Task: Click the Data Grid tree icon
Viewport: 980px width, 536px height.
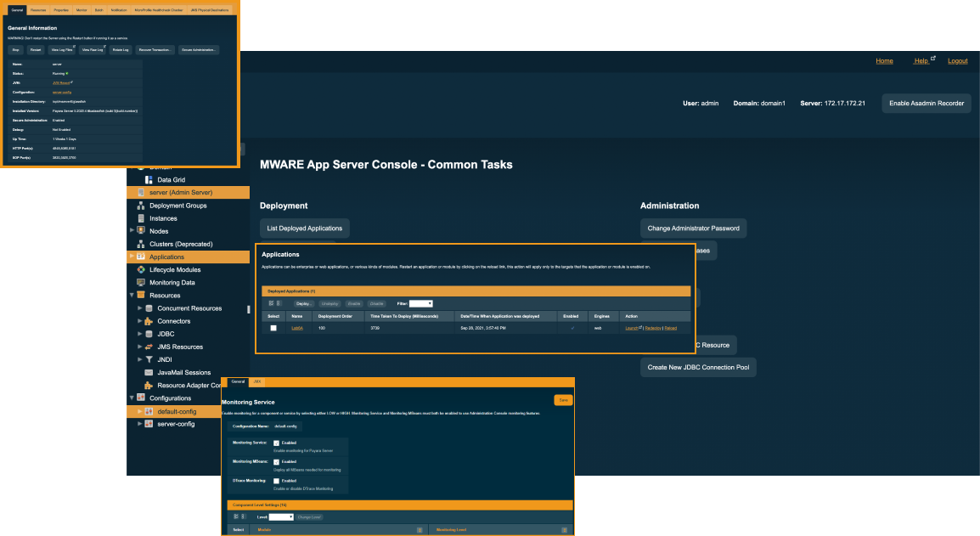Action: pyautogui.click(x=149, y=179)
